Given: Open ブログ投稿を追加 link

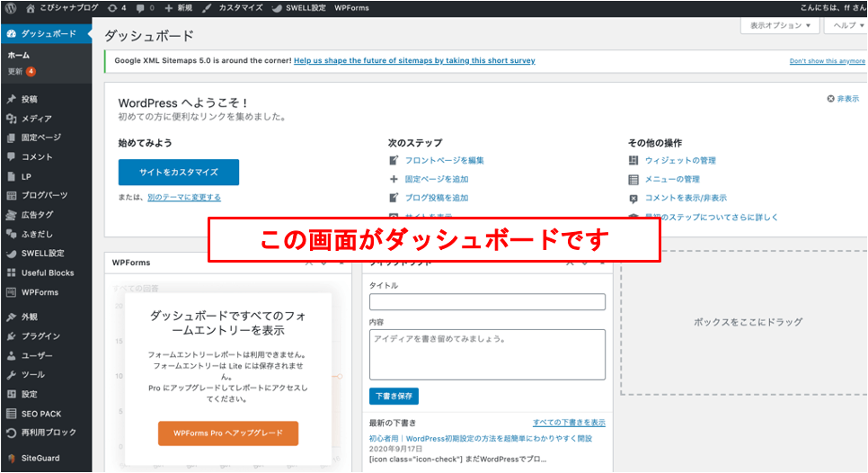Looking at the screenshot, I should (436, 198).
